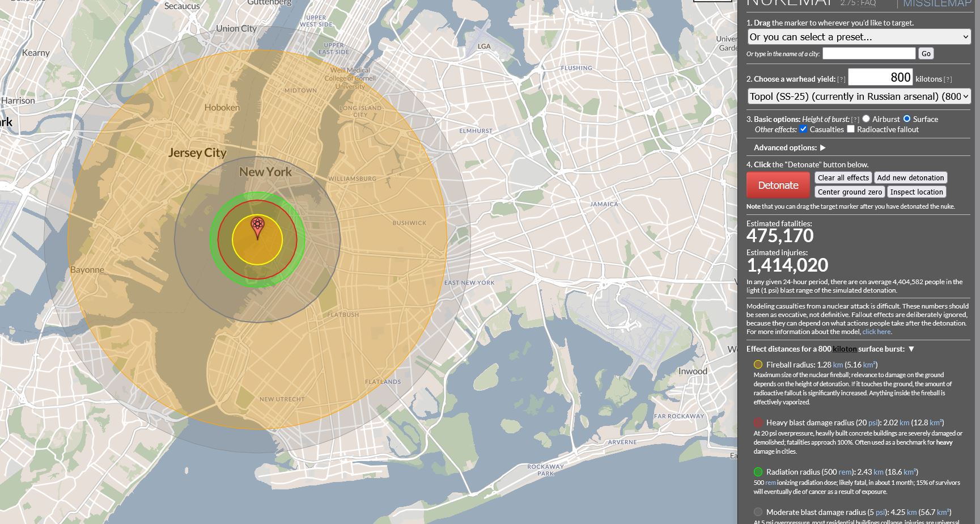
Task: Expand the Advanced options triangle
Action: tap(822, 147)
